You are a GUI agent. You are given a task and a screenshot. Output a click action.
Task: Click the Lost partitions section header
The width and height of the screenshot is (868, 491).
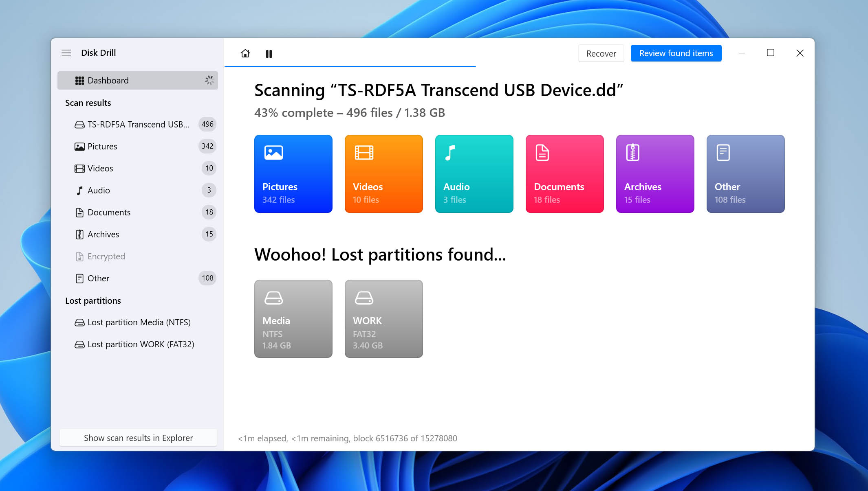tap(93, 300)
